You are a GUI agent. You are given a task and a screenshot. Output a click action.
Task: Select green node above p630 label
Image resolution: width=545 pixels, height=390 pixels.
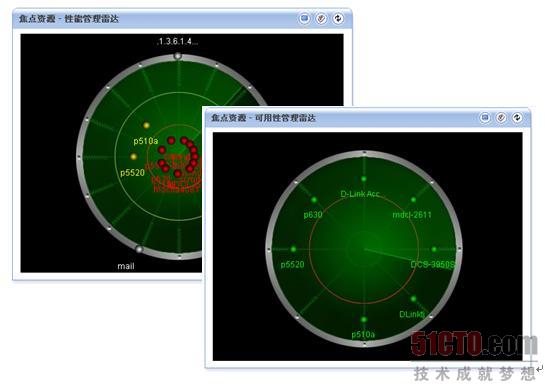314,200
